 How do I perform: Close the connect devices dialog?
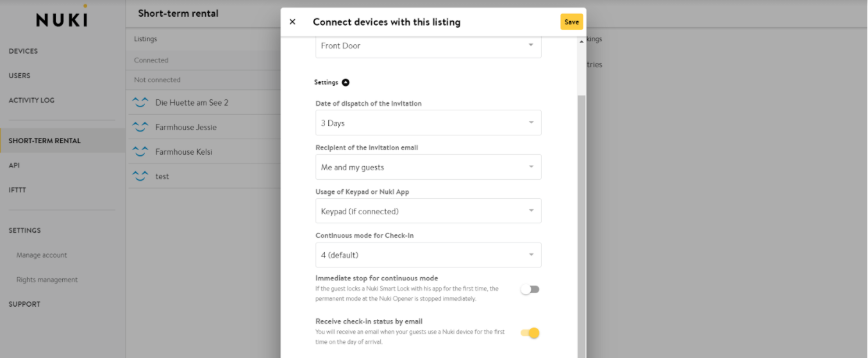coord(292,22)
